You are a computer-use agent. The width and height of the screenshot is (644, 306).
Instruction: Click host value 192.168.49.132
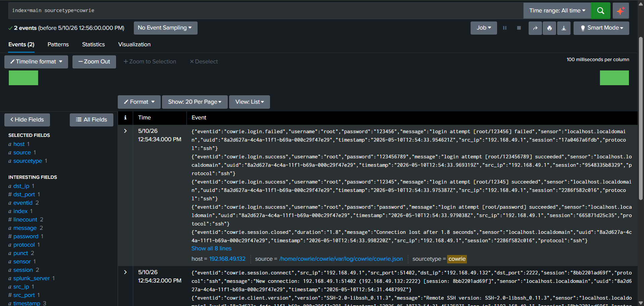pos(227,259)
